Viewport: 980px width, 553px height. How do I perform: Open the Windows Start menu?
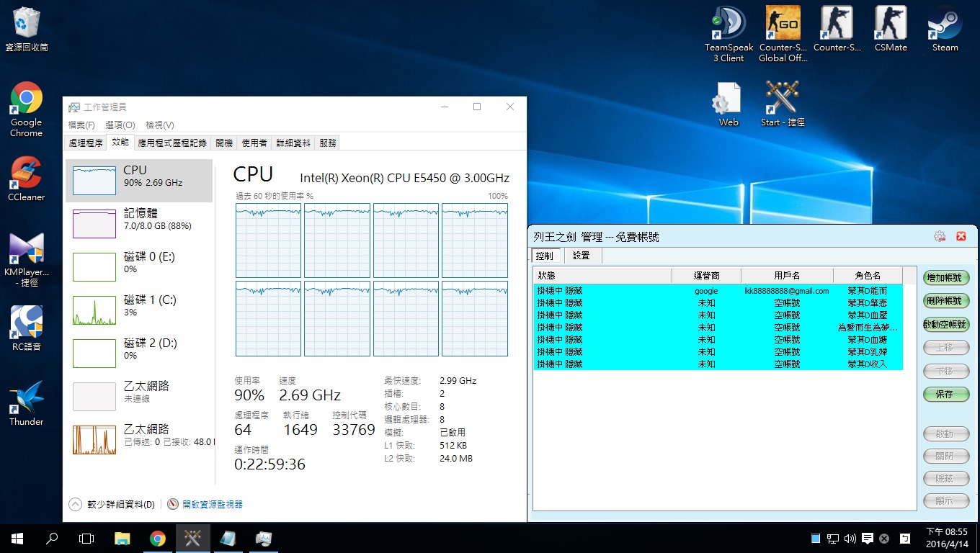17,538
